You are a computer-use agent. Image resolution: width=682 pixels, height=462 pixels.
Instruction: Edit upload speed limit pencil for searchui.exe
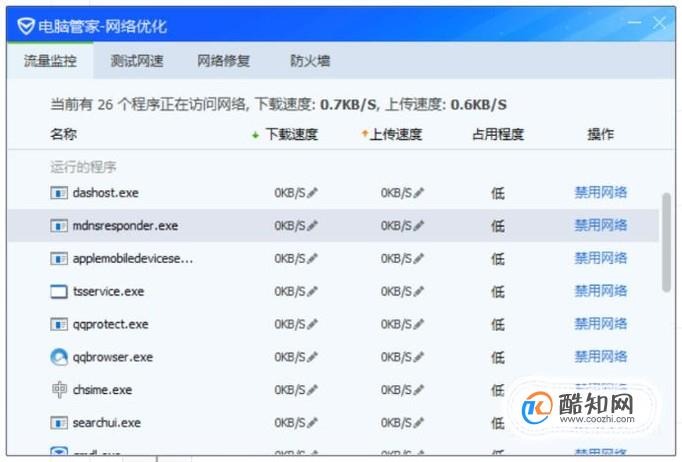pos(418,423)
